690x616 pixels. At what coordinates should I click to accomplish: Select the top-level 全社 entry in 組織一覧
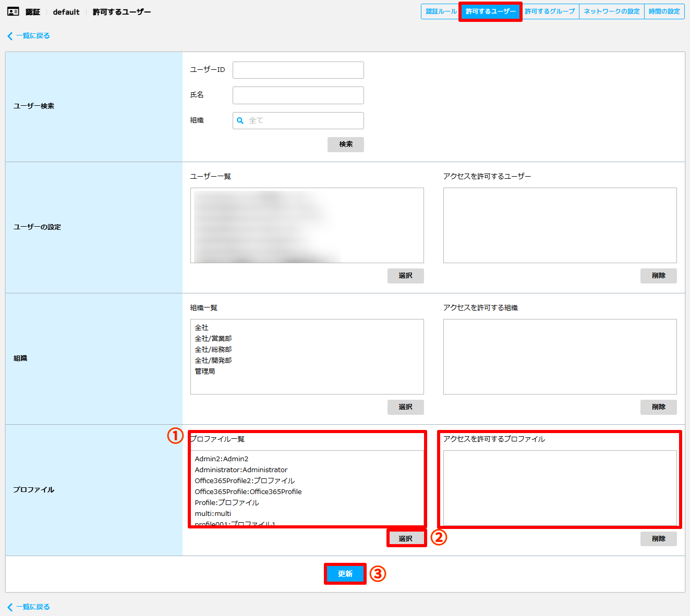click(202, 328)
